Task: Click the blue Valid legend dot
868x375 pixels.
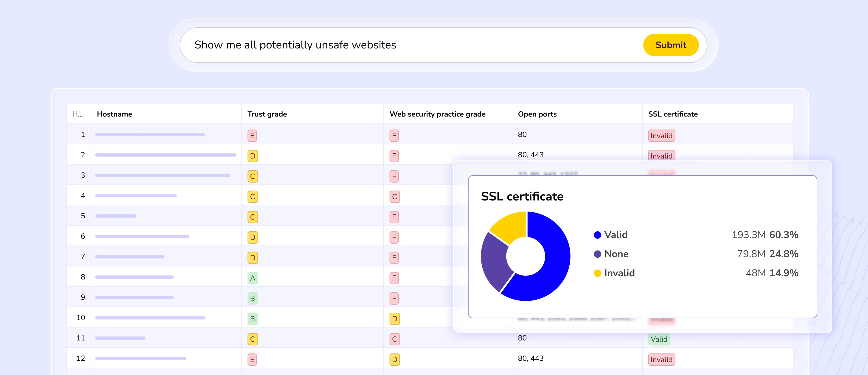Action: [x=597, y=235]
